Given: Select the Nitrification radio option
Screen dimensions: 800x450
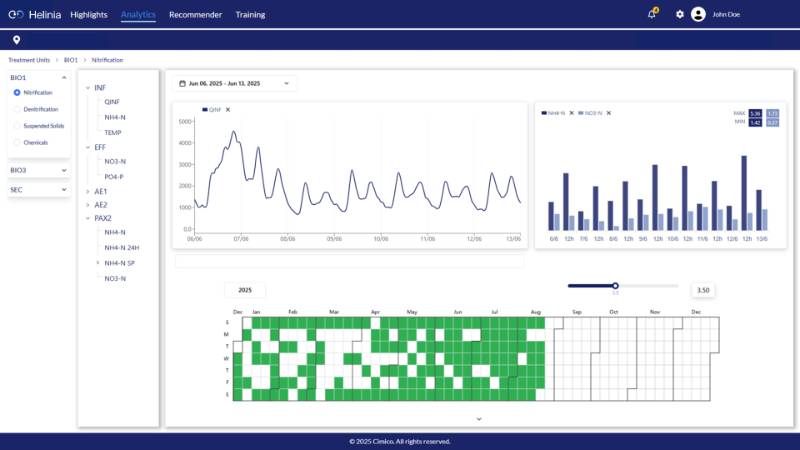Looking at the screenshot, I should tap(17, 92).
